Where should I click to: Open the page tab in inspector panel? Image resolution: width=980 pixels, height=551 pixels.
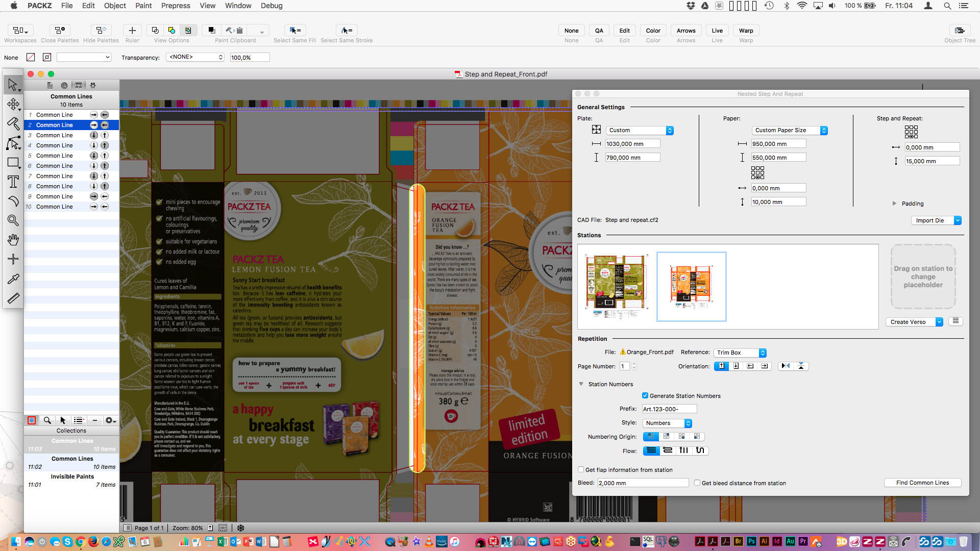pyautogui.click(x=50, y=85)
